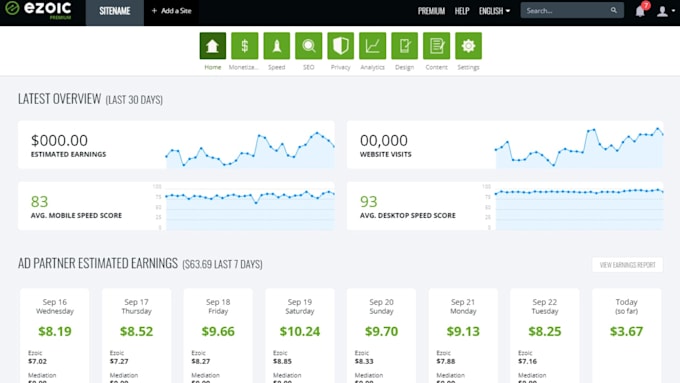The image size is (680, 383).
Task: Open the SEO magnifier icon
Action: coord(308,46)
